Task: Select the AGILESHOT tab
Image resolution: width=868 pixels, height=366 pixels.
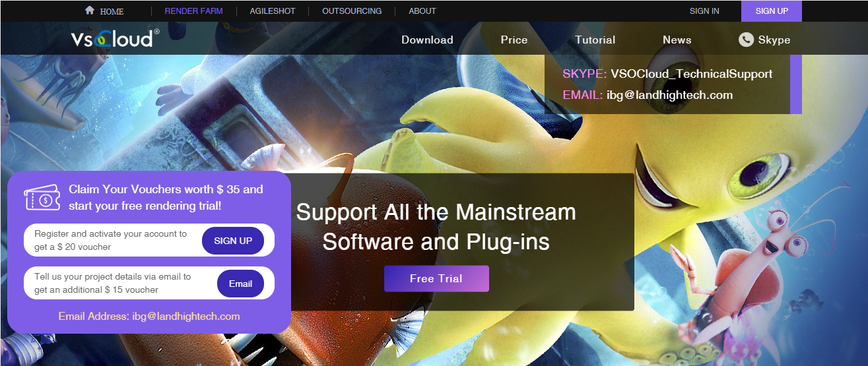Action: click(273, 11)
